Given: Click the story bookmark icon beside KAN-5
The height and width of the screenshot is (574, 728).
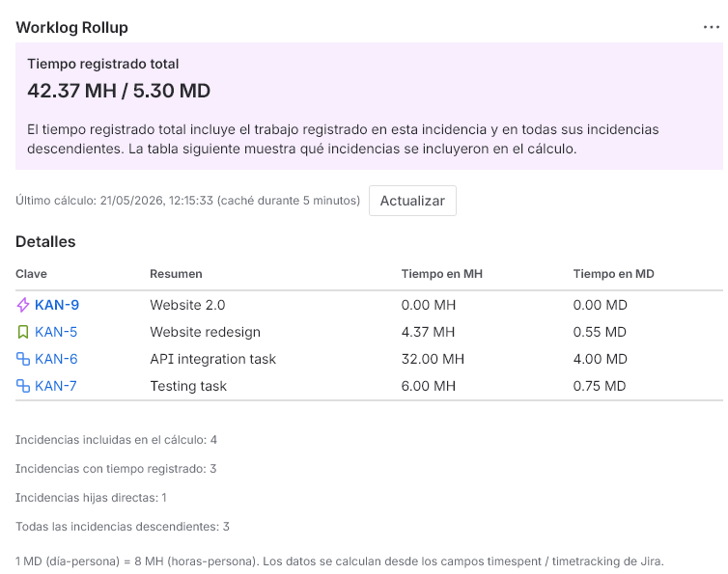Looking at the screenshot, I should 23,332.
